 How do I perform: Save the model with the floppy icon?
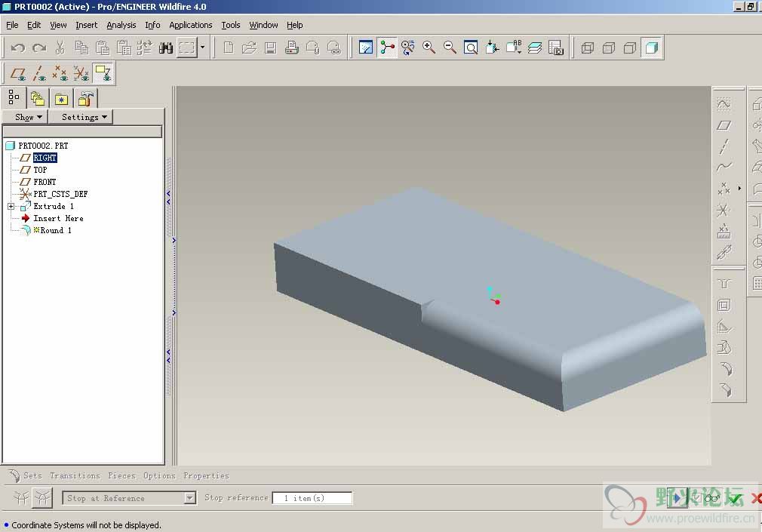(271, 48)
